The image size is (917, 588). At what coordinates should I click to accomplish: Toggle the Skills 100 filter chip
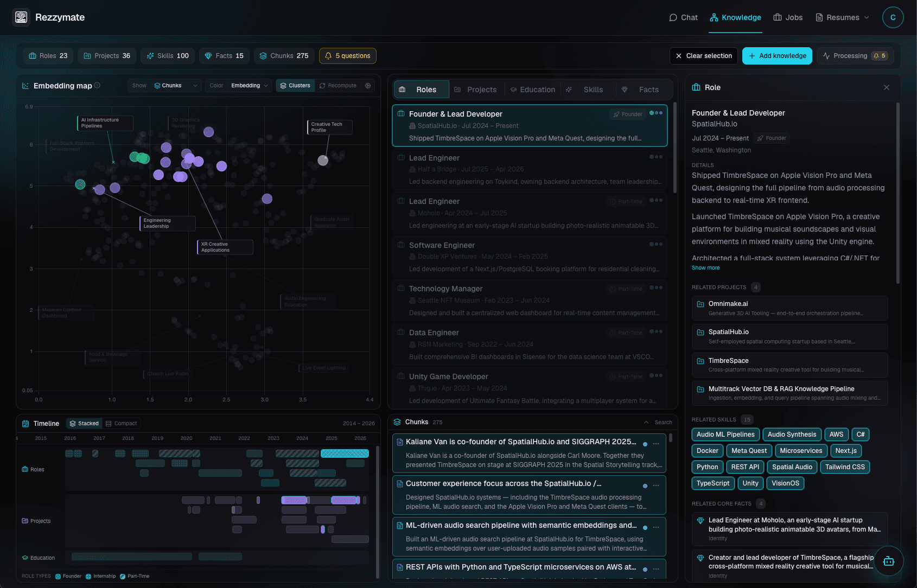click(168, 56)
